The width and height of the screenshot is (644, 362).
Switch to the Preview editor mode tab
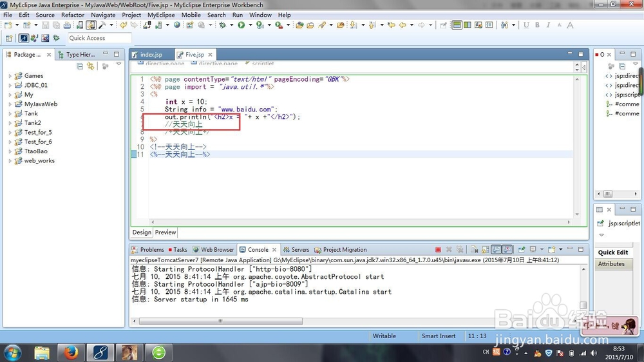pyautogui.click(x=166, y=232)
